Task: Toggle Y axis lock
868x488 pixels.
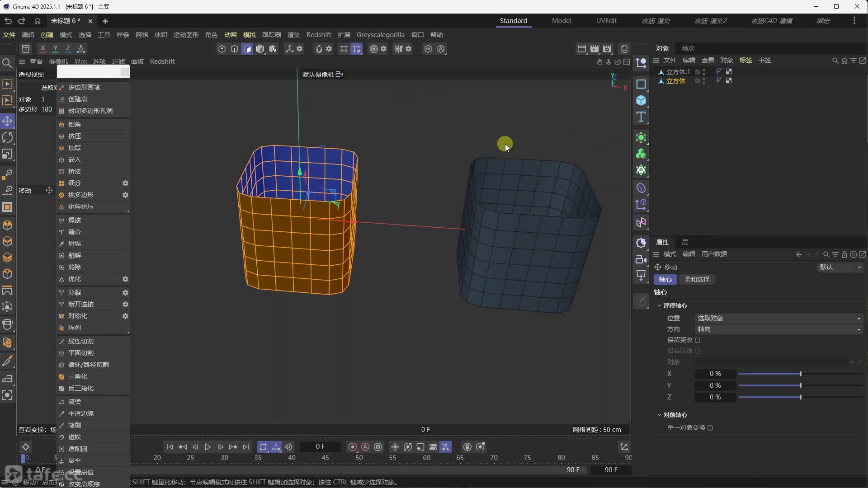Action: (55, 49)
